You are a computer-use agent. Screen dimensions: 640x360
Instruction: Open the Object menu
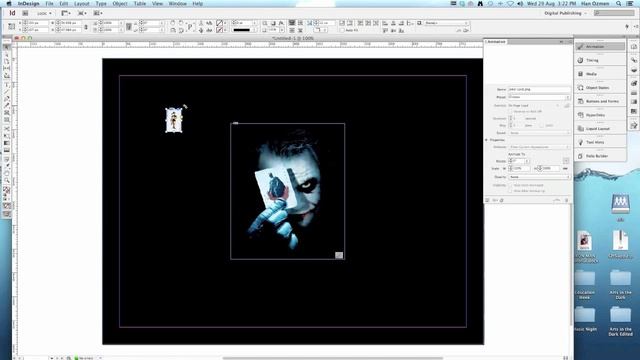click(x=120, y=4)
